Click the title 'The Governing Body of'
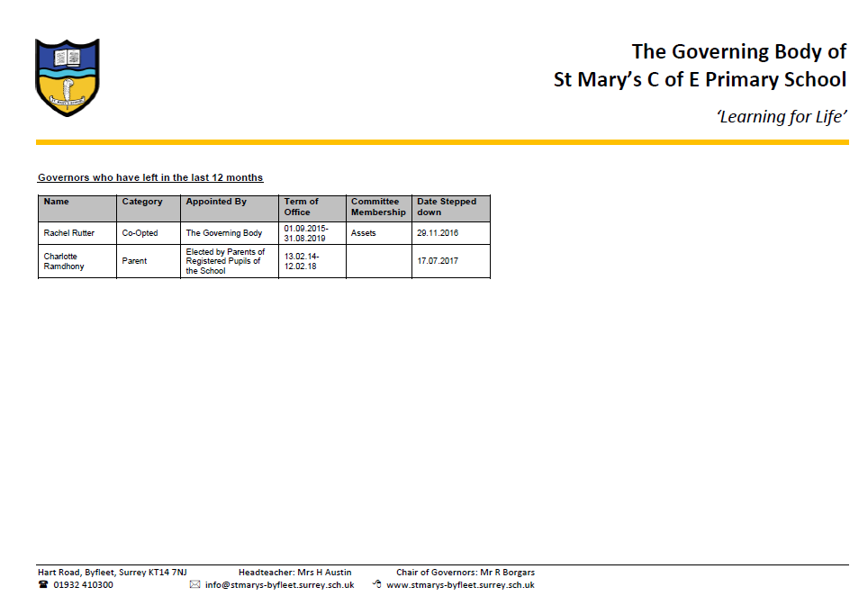This screenshot has width=868, height=614. coord(739,51)
